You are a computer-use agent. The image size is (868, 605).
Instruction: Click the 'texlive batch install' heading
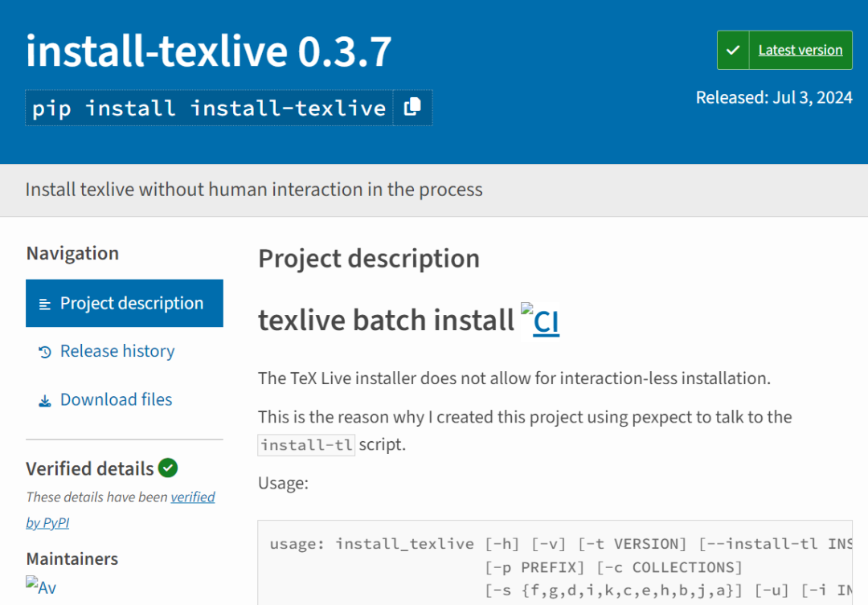click(x=387, y=321)
